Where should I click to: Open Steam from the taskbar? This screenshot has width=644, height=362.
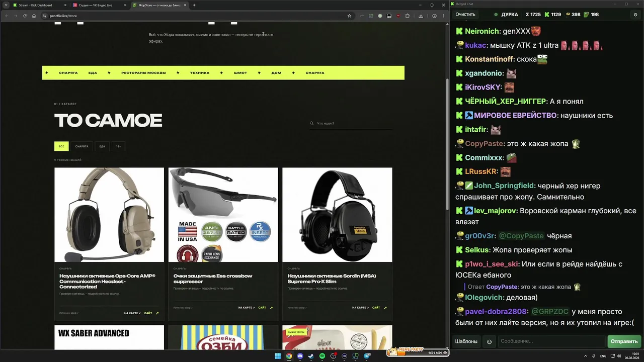point(311,356)
